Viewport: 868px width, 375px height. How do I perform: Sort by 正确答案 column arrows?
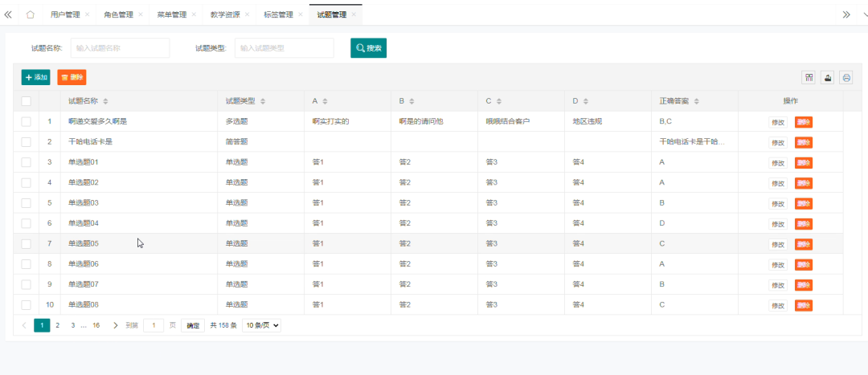tap(697, 101)
